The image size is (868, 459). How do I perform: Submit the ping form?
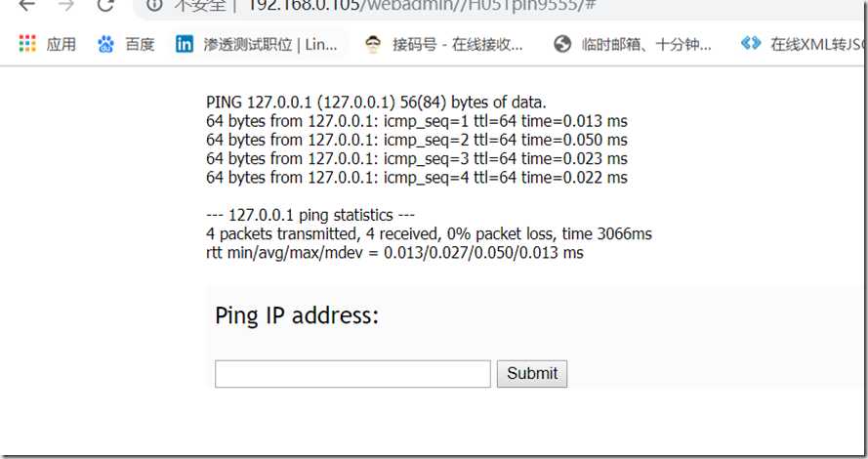tap(532, 374)
